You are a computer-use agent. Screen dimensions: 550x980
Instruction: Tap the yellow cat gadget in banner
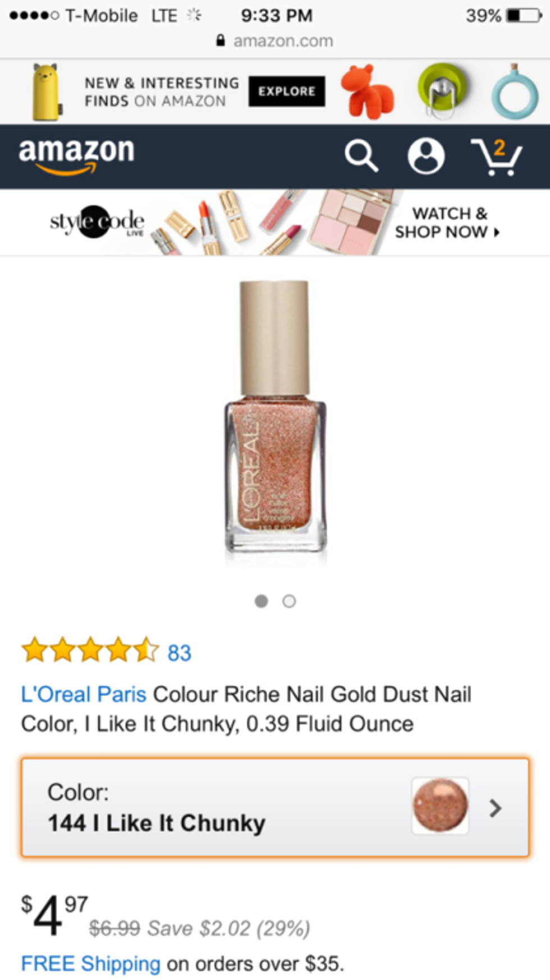46,91
